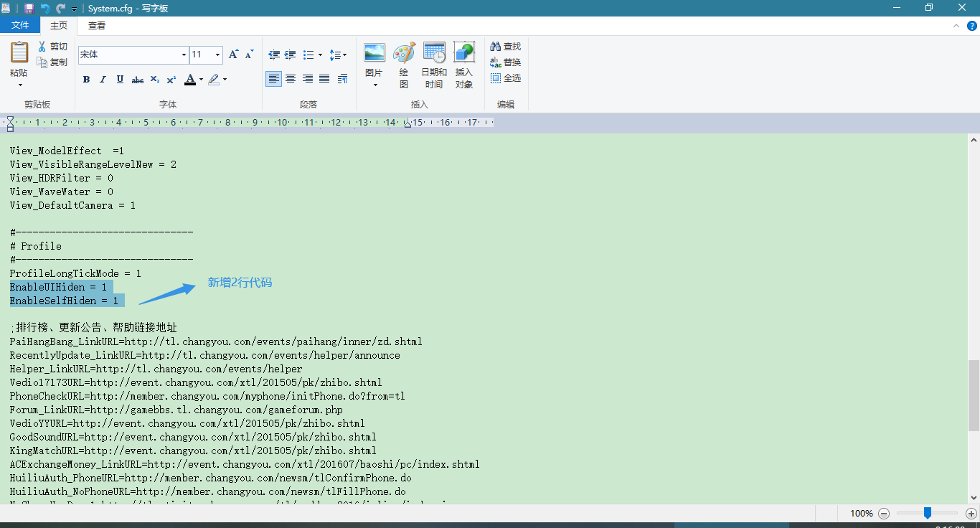Screen dimensions: 980x528
Task: Zoom out with the minus button
Action: (x=884, y=514)
